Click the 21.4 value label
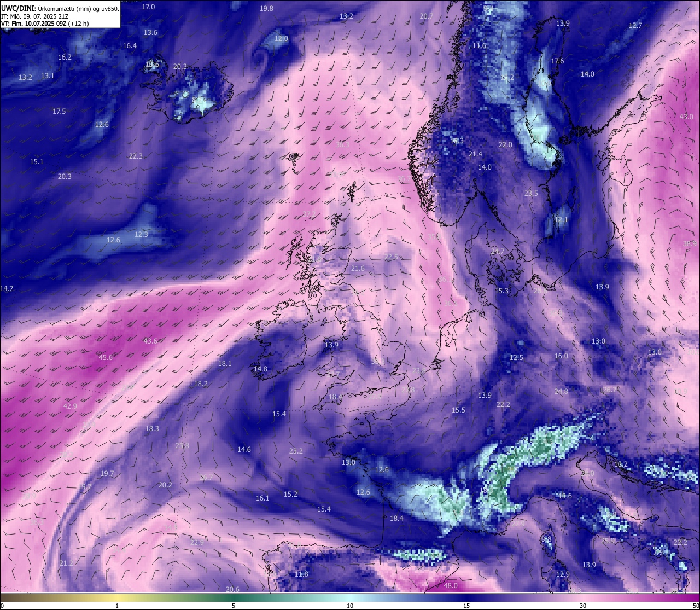This screenshot has width=700, height=610. click(x=475, y=154)
